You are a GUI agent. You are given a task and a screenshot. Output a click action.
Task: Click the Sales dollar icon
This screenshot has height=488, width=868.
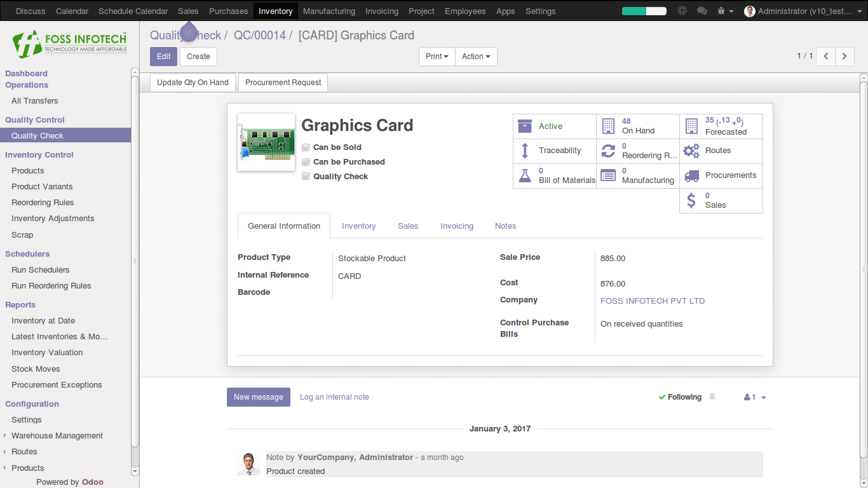click(691, 200)
